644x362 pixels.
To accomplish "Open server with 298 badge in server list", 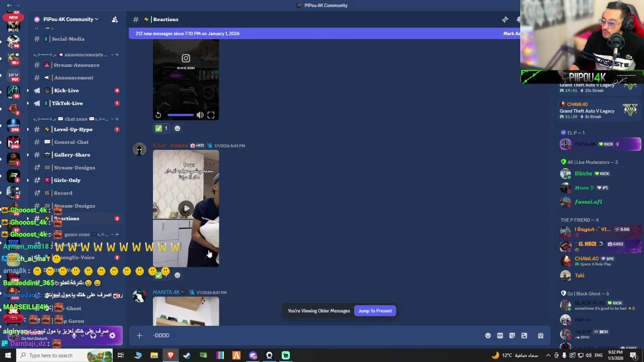I will (x=14, y=126).
